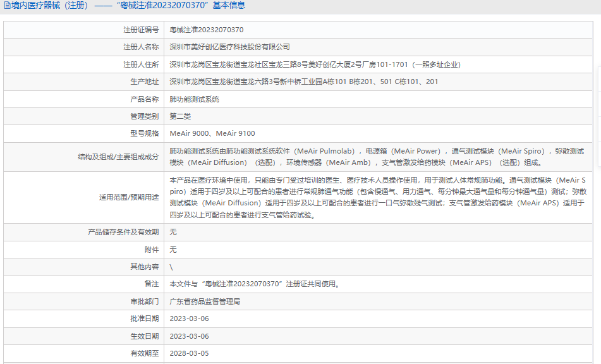601x364 pixels.
Task: Click the 型号规格 label
Action: [x=144, y=133]
